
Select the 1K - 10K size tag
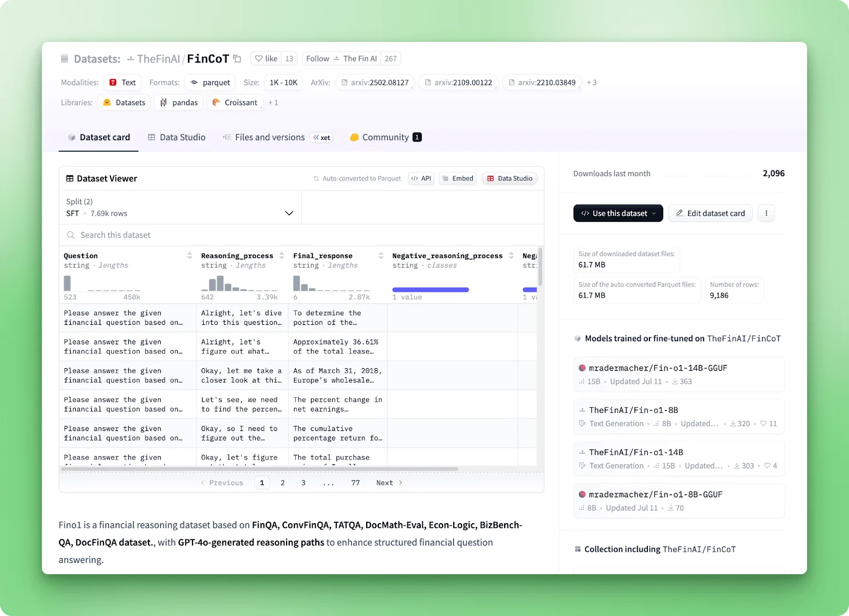(283, 82)
